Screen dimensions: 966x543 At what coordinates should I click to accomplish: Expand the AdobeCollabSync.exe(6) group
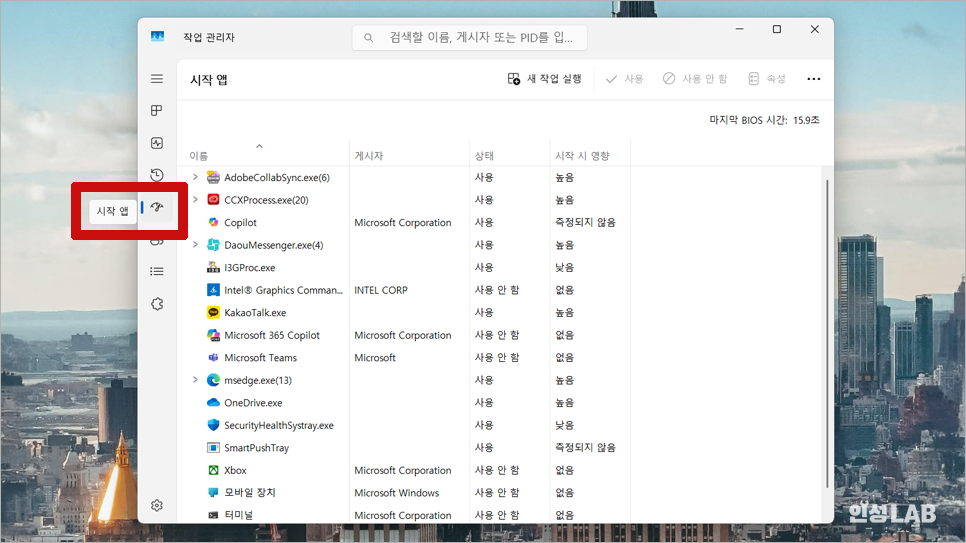coord(195,177)
